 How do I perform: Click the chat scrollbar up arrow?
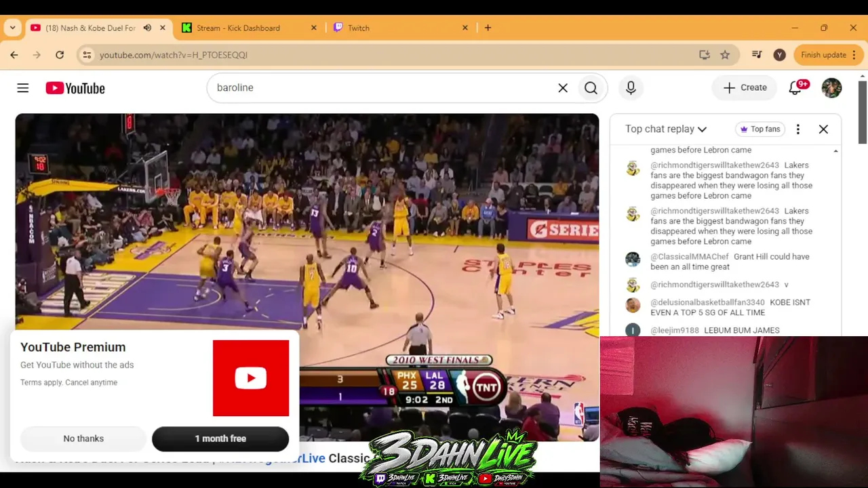click(x=835, y=151)
